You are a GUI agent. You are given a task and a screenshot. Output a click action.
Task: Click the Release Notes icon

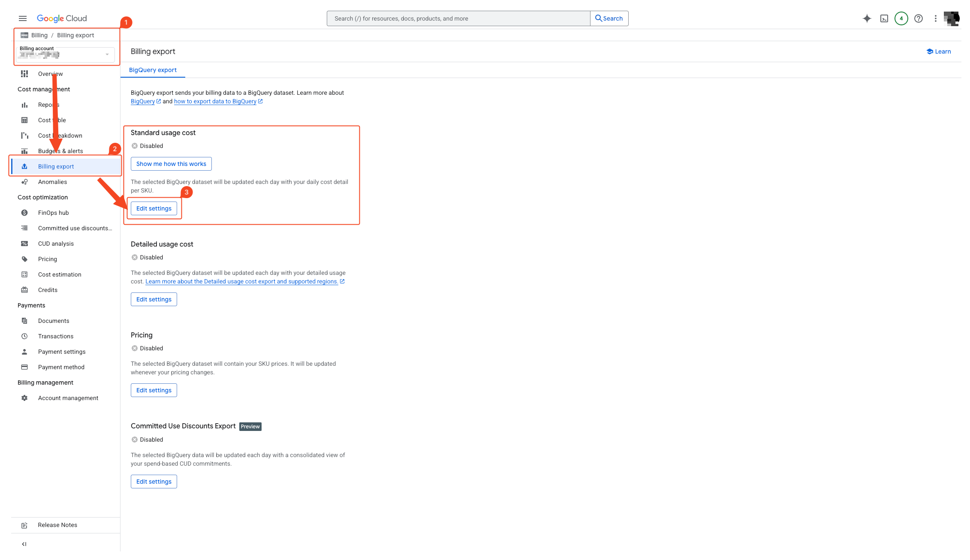click(x=24, y=525)
